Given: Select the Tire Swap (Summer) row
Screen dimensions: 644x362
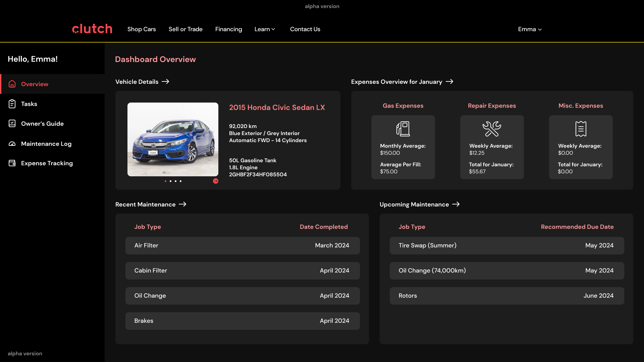Looking at the screenshot, I should pyautogui.click(x=507, y=246).
